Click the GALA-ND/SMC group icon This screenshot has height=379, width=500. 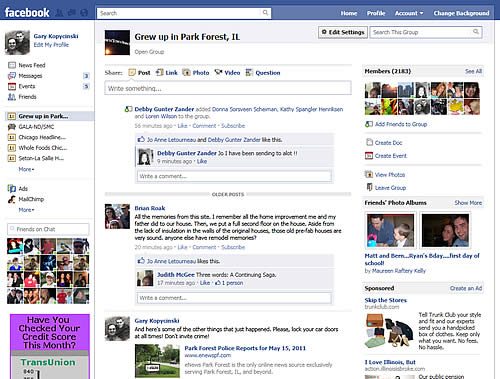[x=12, y=127]
